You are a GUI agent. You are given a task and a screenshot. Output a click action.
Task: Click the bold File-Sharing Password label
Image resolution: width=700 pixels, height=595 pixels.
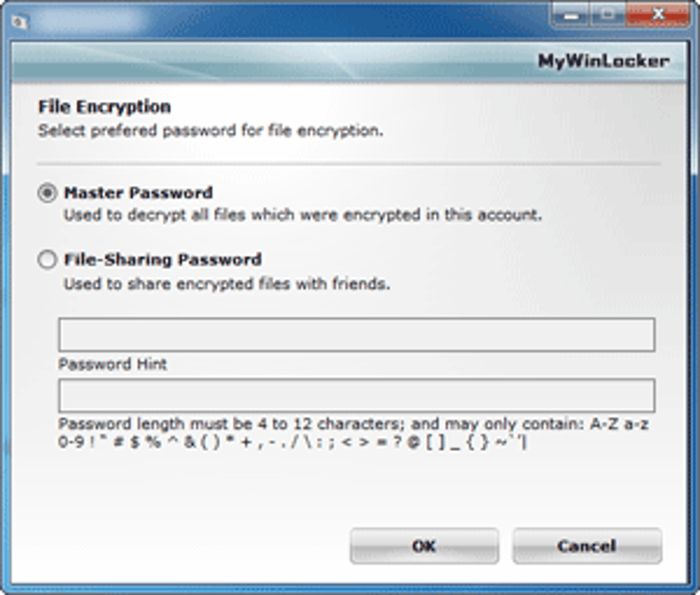(163, 259)
